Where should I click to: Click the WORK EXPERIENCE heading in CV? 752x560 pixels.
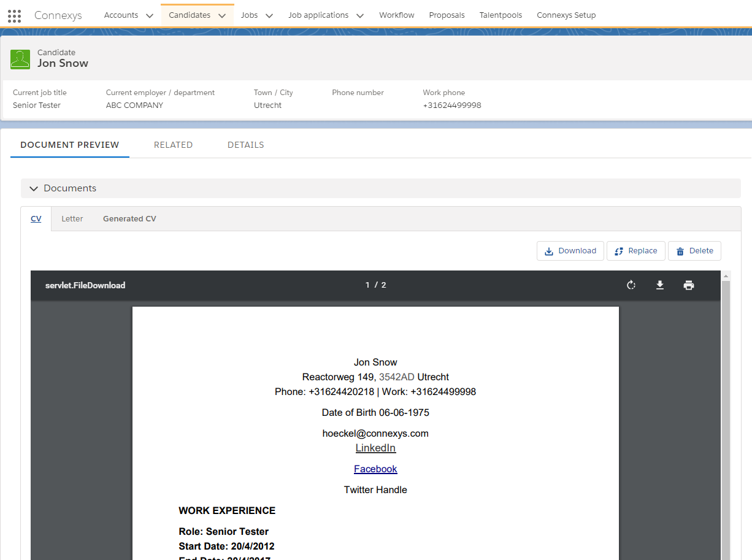click(227, 511)
